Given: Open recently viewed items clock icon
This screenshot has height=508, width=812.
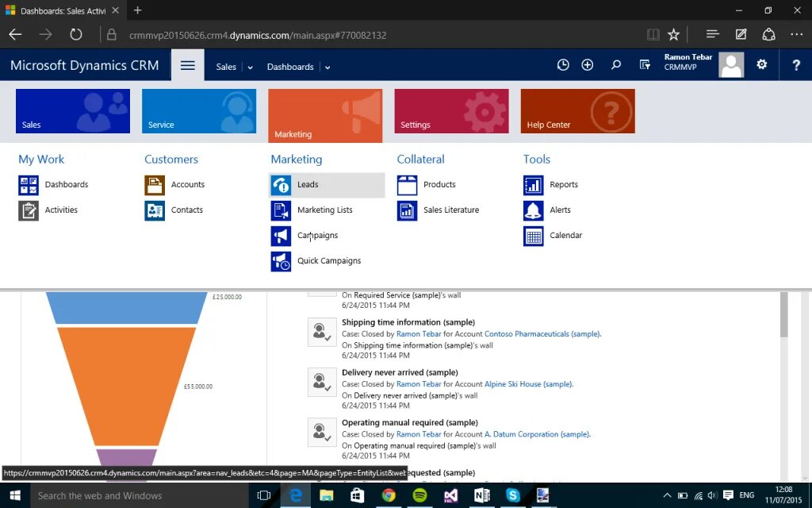Looking at the screenshot, I should tap(563, 65).
